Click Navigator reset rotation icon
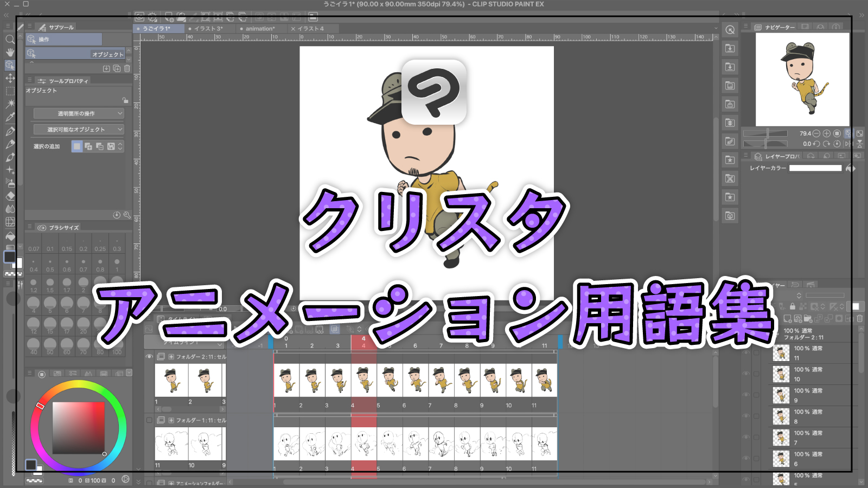Viewport: 868px width, 488px height. [837, 144]
